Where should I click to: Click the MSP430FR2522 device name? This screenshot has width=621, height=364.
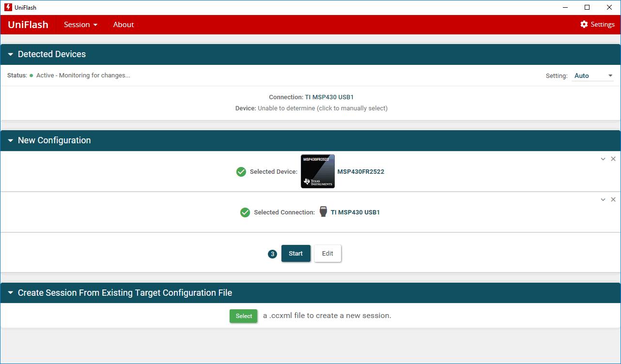[361, 172]
